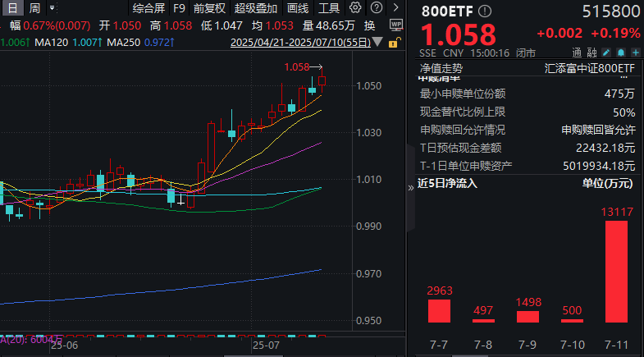Open chart settings gear icon
The height and width of the screenshot is (357, 644).
(354, 8)
